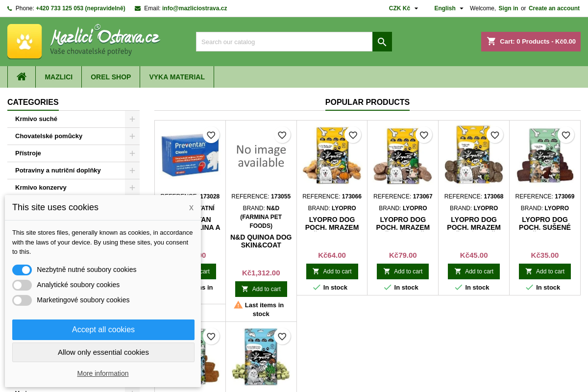
Task: Click Create an account link
Action: (x=554, y=8)
